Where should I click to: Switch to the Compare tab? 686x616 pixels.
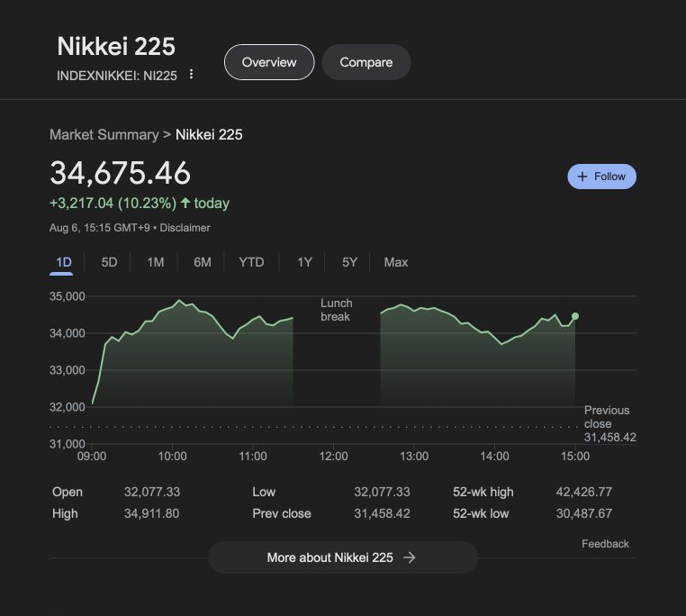coord(366,62)
